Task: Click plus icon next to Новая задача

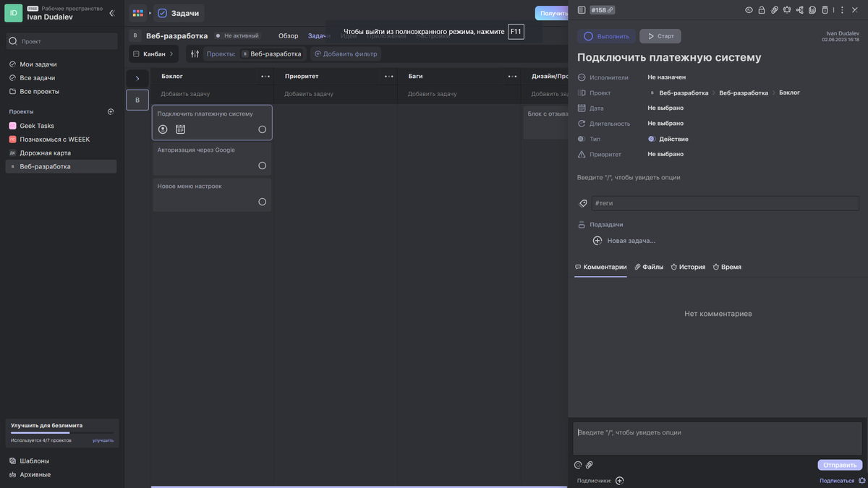Action: 597,241
